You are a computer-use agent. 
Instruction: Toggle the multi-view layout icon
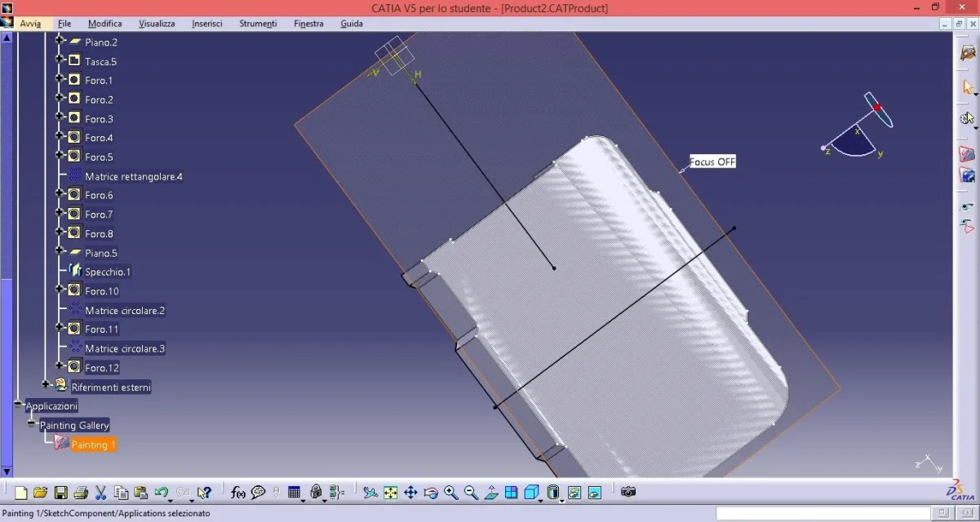pyautogui.click(x=512, y=493)
